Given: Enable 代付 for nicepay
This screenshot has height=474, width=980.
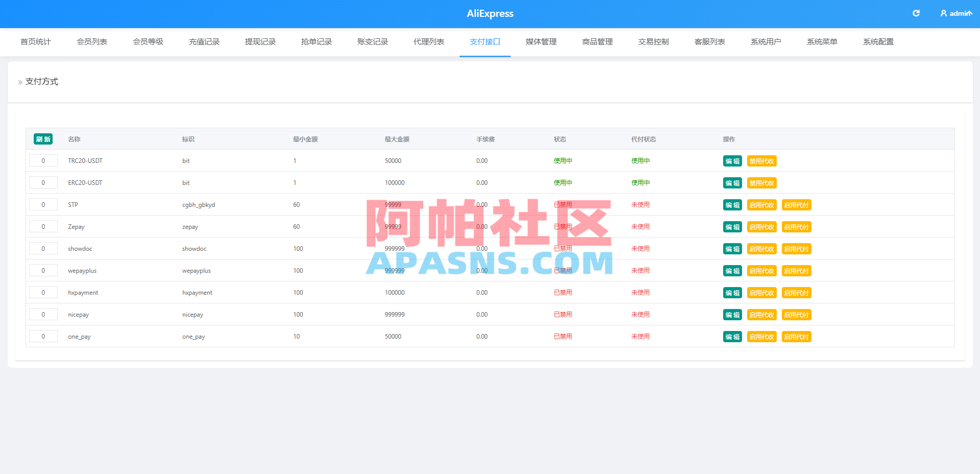Looking at the screenshot, I should coord(797,315).
